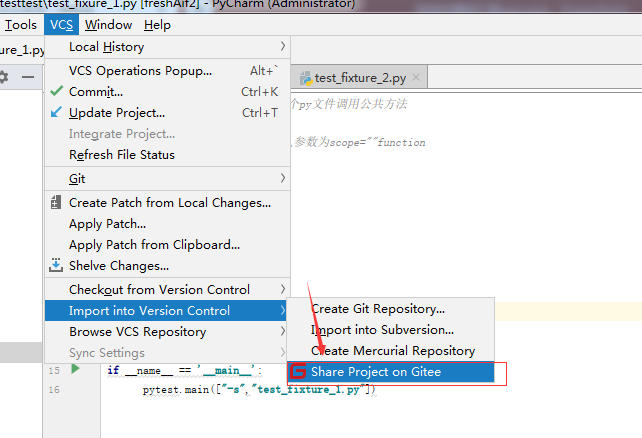This screenshot has height=438, width=642.
Task: Choose Refresh File Status
Action: (x=167, y=155)
